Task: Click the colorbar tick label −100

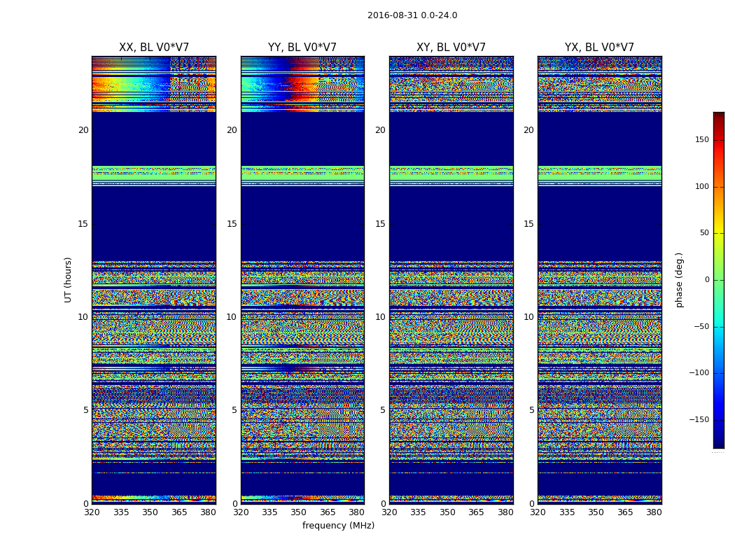Action: click(x=699, y=372)
